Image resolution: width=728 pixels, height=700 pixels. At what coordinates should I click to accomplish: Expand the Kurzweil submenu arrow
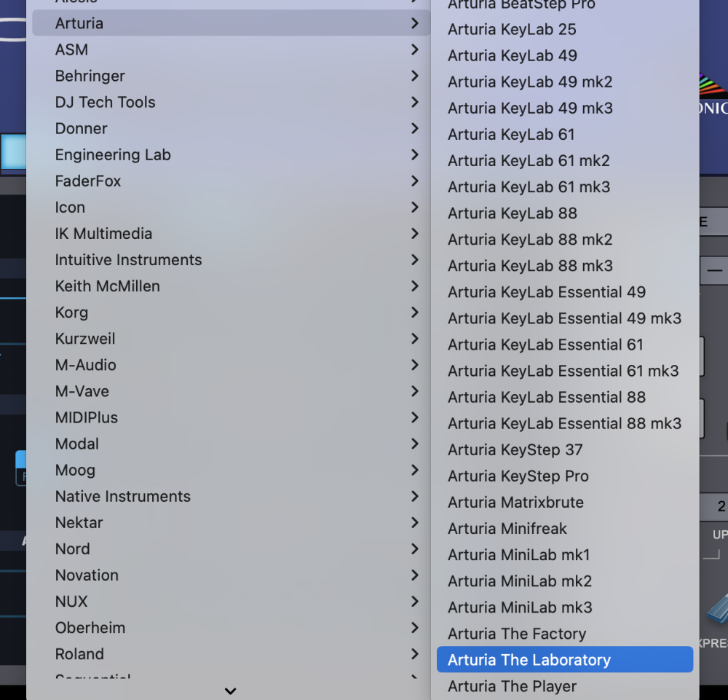pos(415,339)
